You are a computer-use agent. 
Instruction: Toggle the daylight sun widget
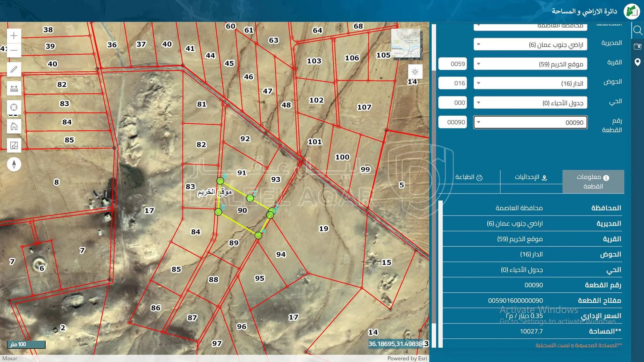click(x=415, y=72)
